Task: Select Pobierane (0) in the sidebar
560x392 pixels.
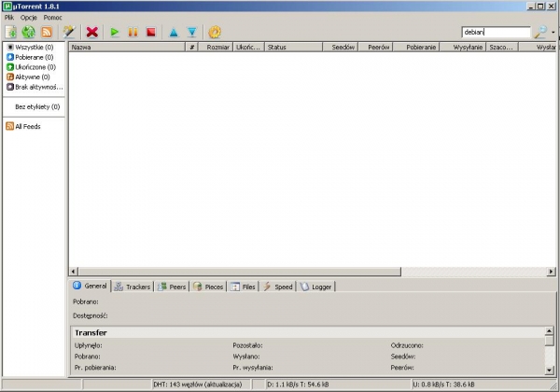Action: (x=33, y=57)
